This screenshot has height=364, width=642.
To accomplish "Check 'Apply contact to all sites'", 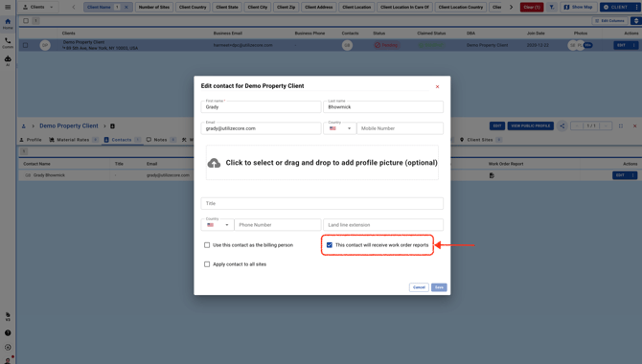I will pos(207,264).
